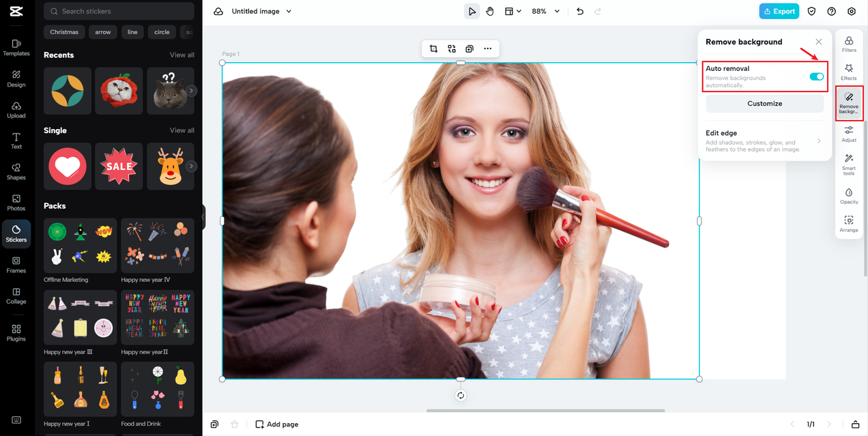
Task: Open the help question icon
Action: coord(831,12)
